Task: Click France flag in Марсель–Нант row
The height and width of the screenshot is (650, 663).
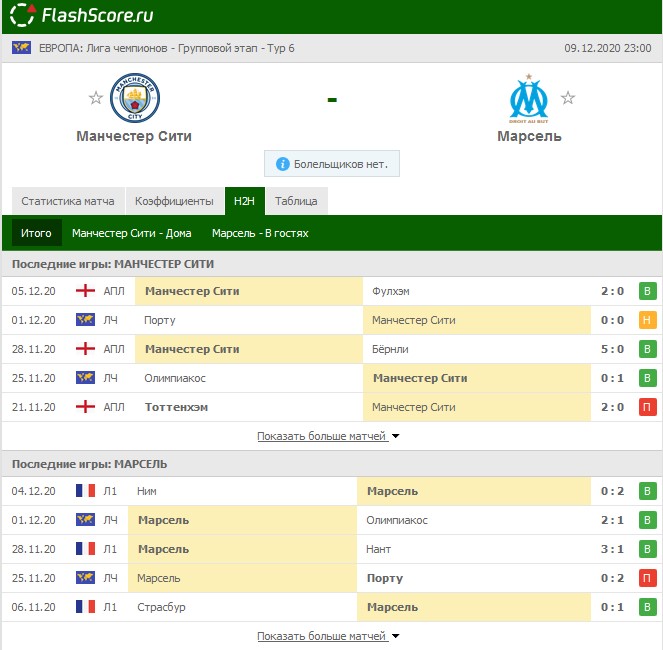Action: click(x=85, y=549)
